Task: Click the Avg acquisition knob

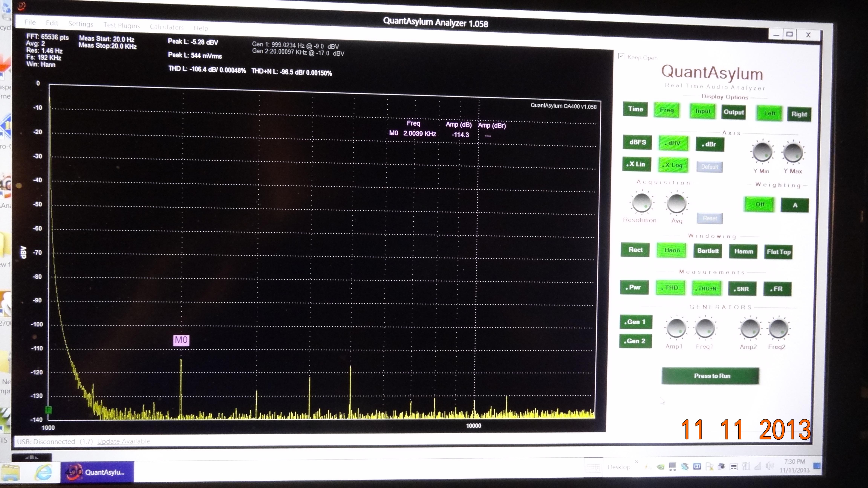Action: (676, 203)
